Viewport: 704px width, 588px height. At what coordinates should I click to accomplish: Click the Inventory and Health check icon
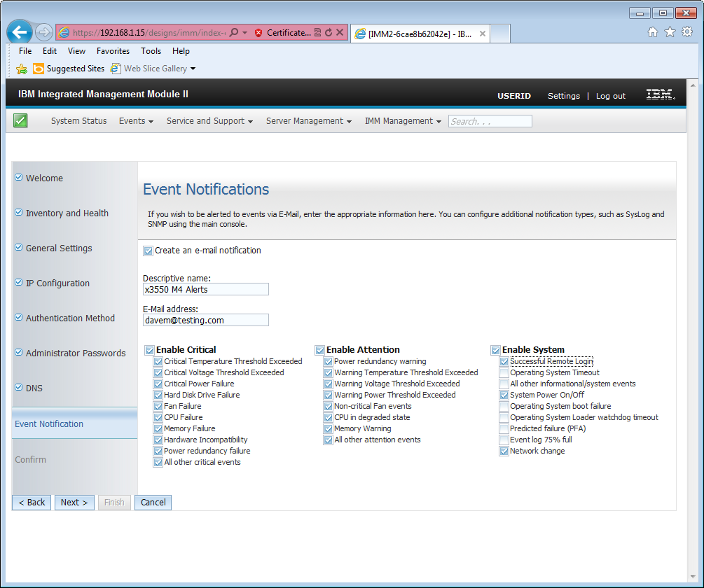18,212
